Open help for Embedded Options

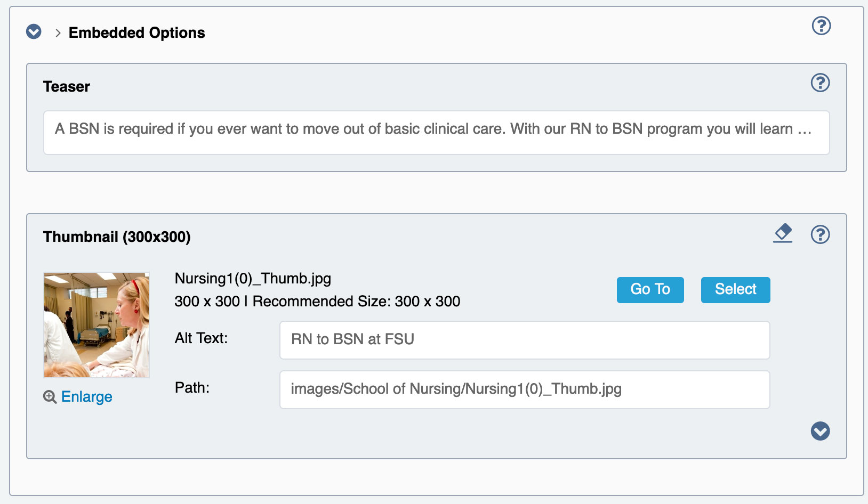tap(821, 26)
